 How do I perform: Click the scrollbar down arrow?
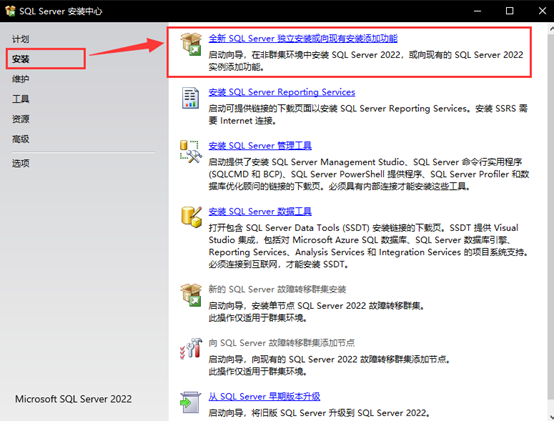(551, 417)
